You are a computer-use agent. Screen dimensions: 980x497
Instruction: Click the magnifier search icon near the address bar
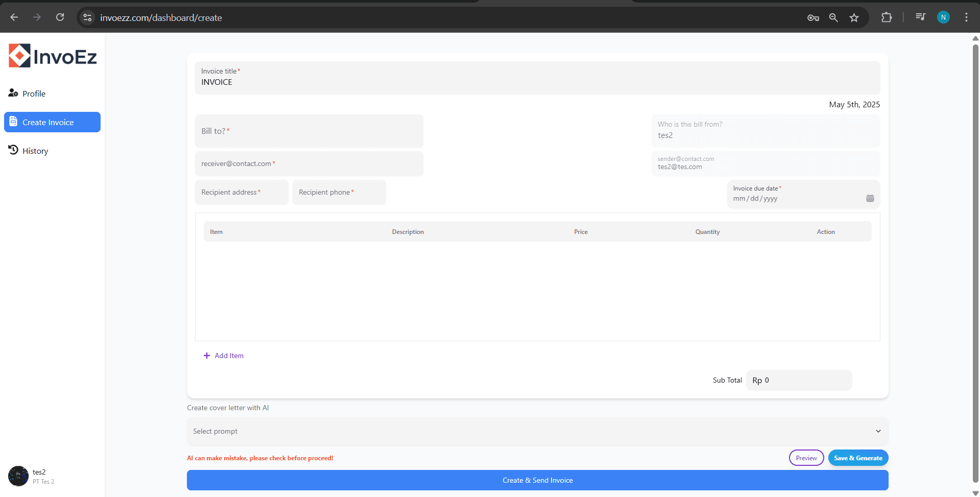click(x=833, y=17)
